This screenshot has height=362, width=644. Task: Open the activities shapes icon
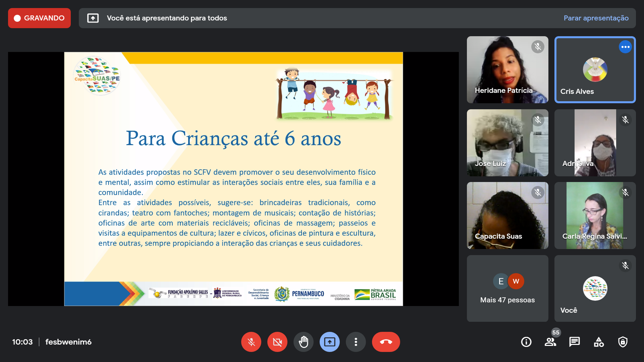tap(599, 342)
